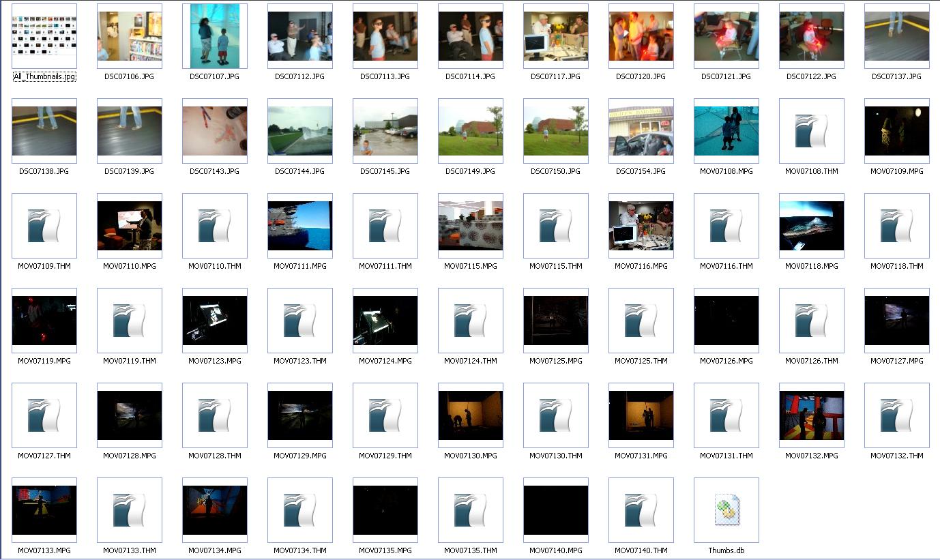
Task: Select the MOV07116.THM file icon
Action: tap(726, 226)
